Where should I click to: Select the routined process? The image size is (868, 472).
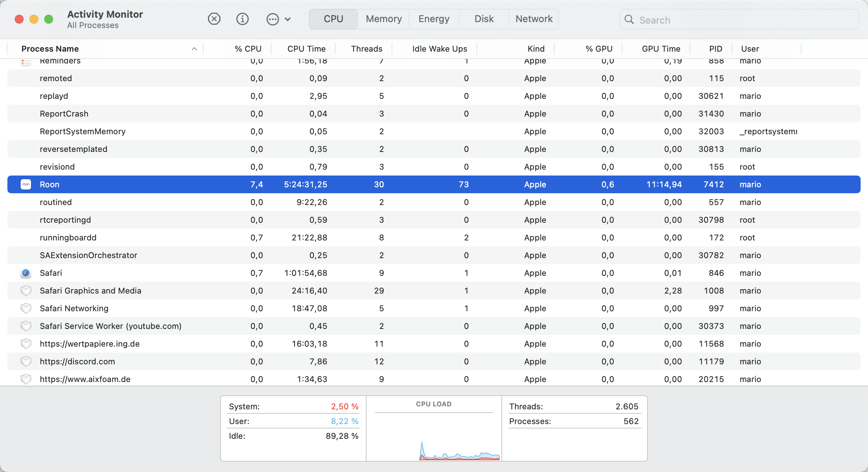coord(56,202)
